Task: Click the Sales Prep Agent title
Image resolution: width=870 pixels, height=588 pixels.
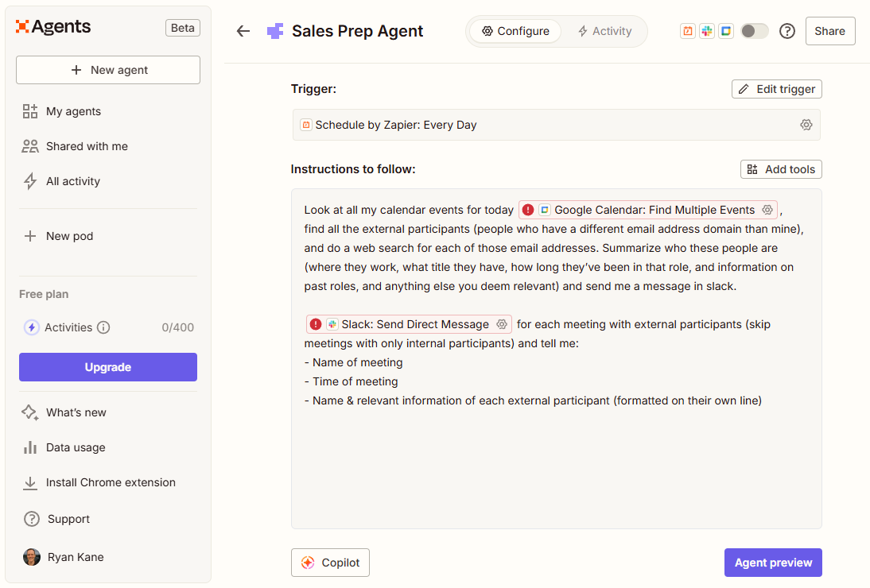Action: coord(357,31)
